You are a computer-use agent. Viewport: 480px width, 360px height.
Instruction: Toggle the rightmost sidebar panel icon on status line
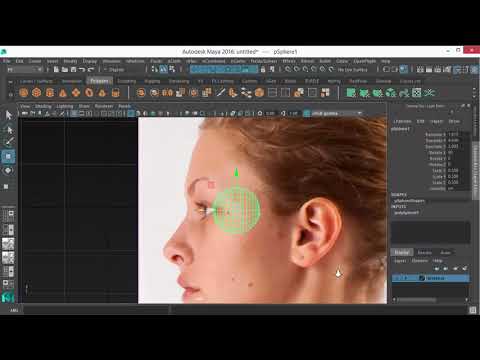[x=475, y=69]
